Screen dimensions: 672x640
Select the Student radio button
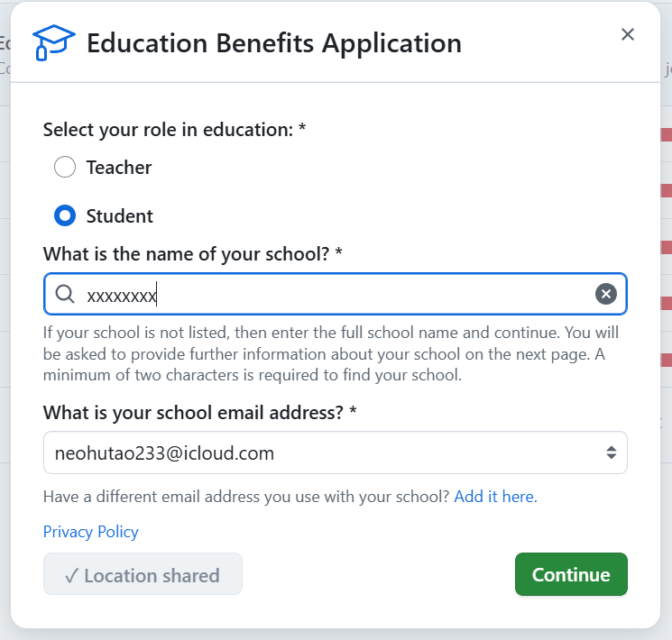tap(65, 215)
